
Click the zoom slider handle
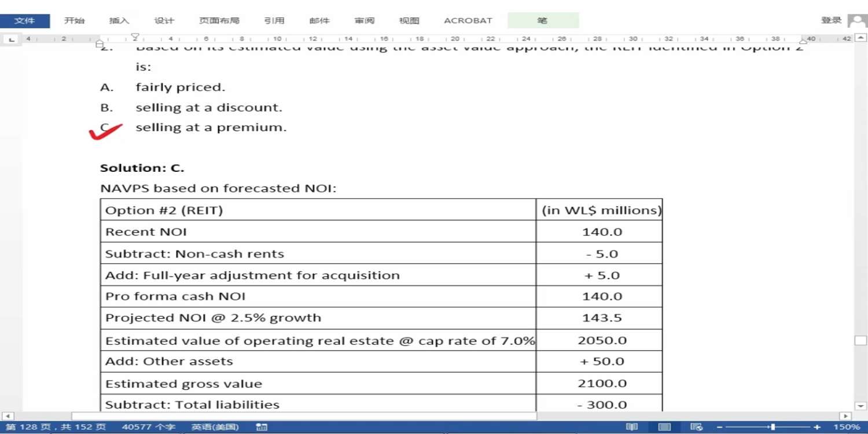(x=772, y=427)
